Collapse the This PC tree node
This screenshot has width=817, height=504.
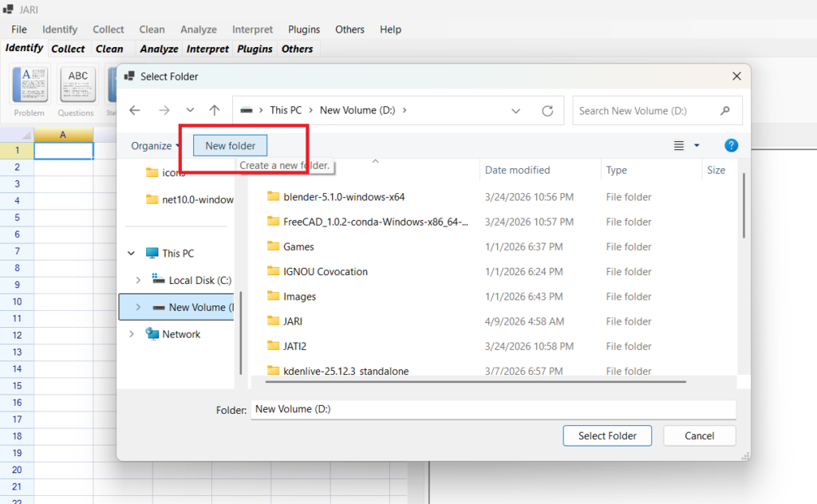(132, 254)
